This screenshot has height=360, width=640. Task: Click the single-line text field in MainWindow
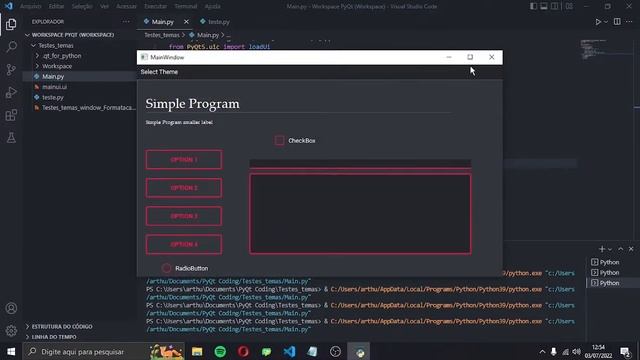(360, 164)
